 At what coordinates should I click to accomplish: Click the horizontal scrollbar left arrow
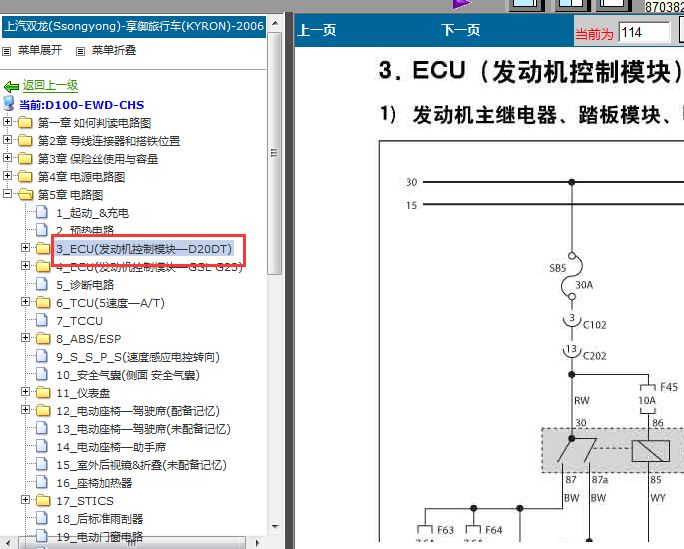[8, 543]
